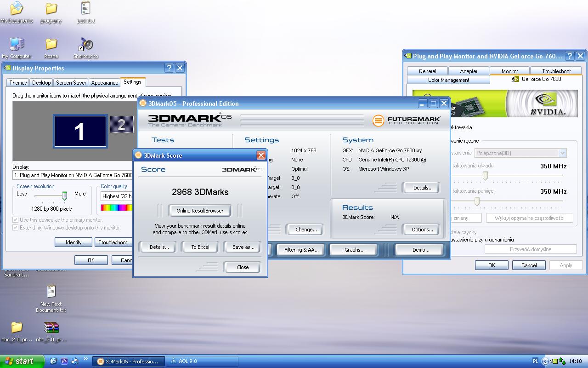Switch to AOL 9.0 taskbar item
Image resolution: width=588 pixels, height=368 pixels.
point(202,361)
